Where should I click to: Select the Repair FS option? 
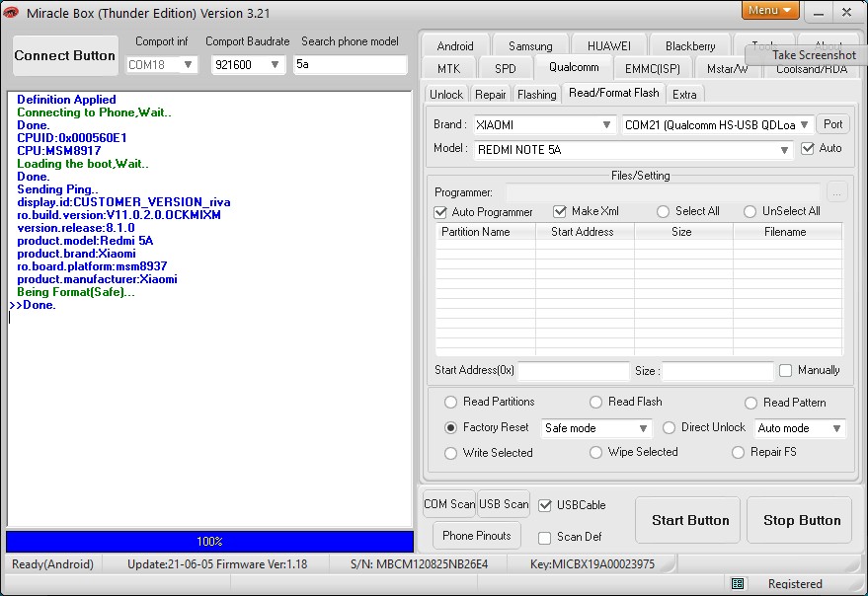coord(738,453)
